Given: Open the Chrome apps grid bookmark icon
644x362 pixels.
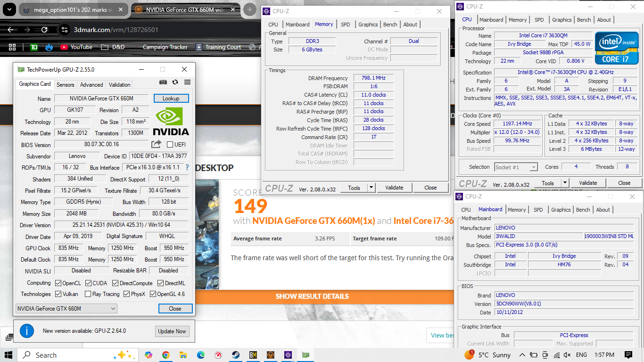Looking at the screenshot, I should pos(12,47).
